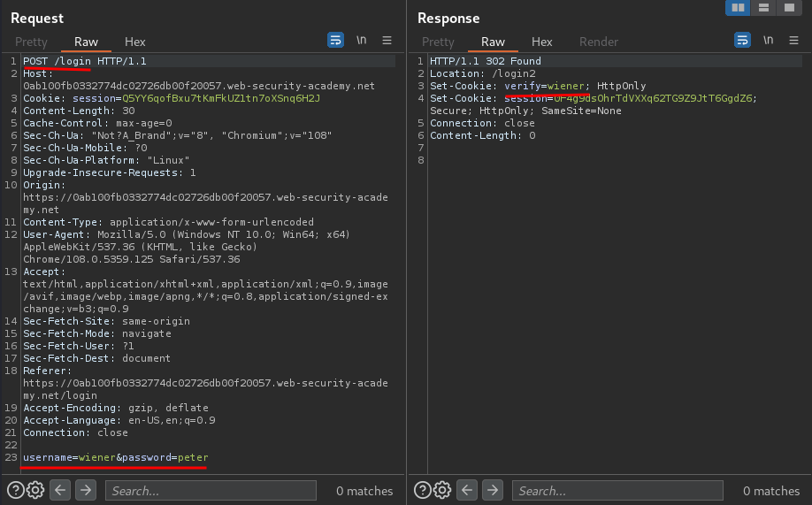The image size is (812, 505).
Task: Click Content-Length: 30 header in Request
Action: (79, 111)
